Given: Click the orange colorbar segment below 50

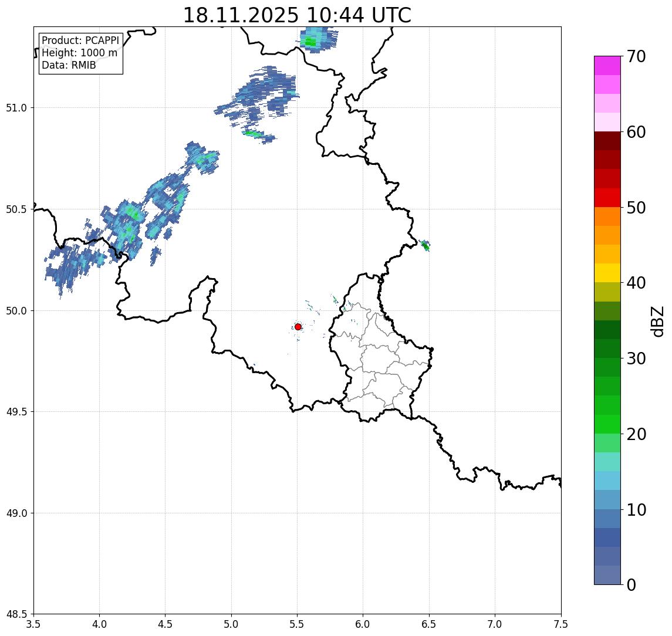Looking at the screenshot, I should [x=607, y=216].
